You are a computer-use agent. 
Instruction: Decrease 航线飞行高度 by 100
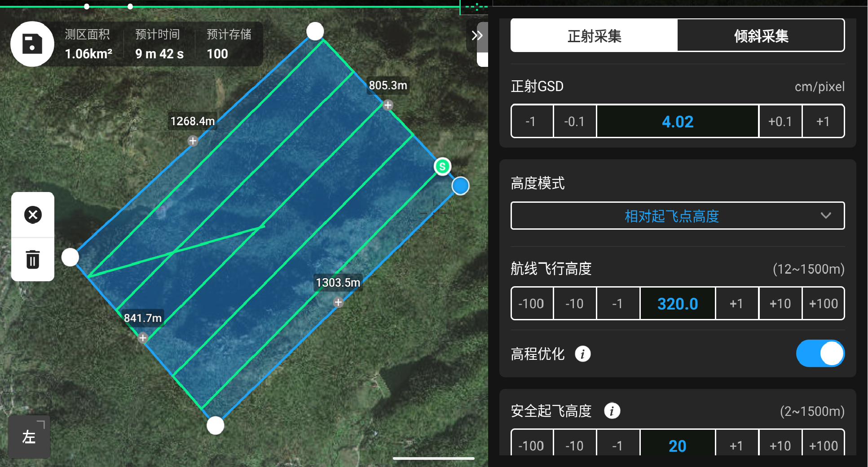532,304
